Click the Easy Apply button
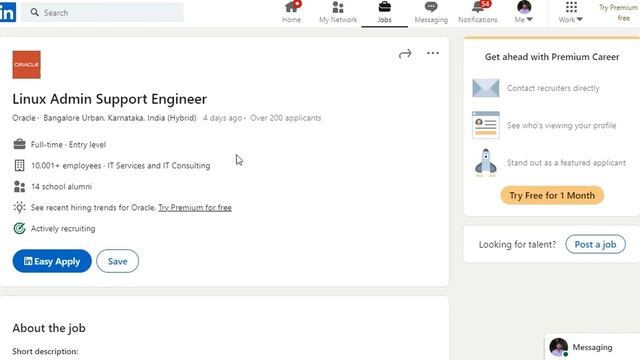This screenshot has width=640, height=360. pos(52,261)
